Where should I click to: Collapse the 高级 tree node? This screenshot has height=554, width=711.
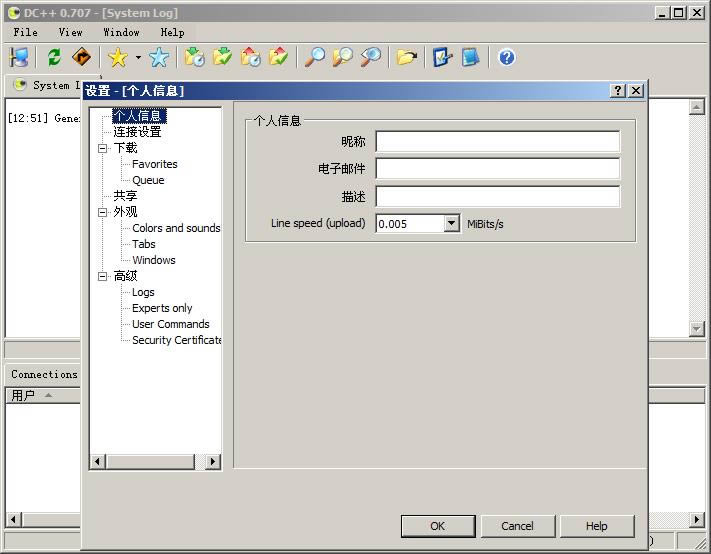pos(102,276)
